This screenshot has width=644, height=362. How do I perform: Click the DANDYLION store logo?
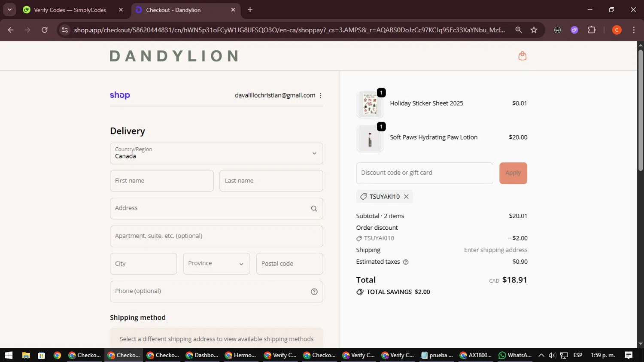pos(173,56)
